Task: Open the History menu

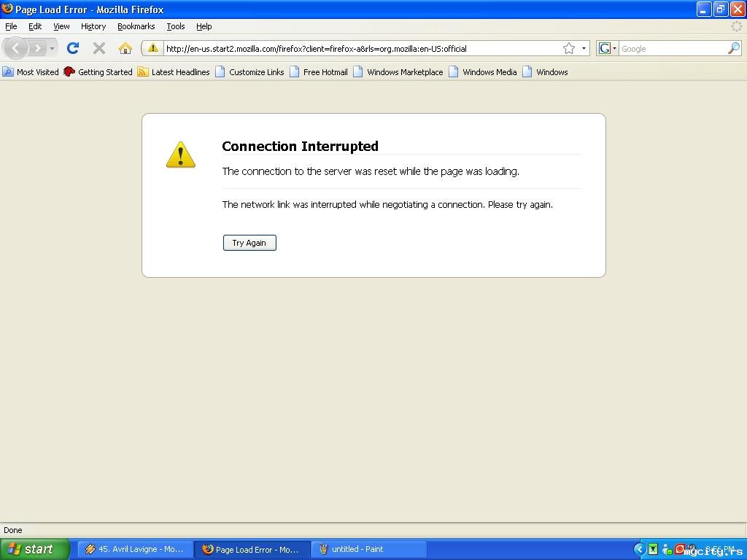Action: coord(93,26)
